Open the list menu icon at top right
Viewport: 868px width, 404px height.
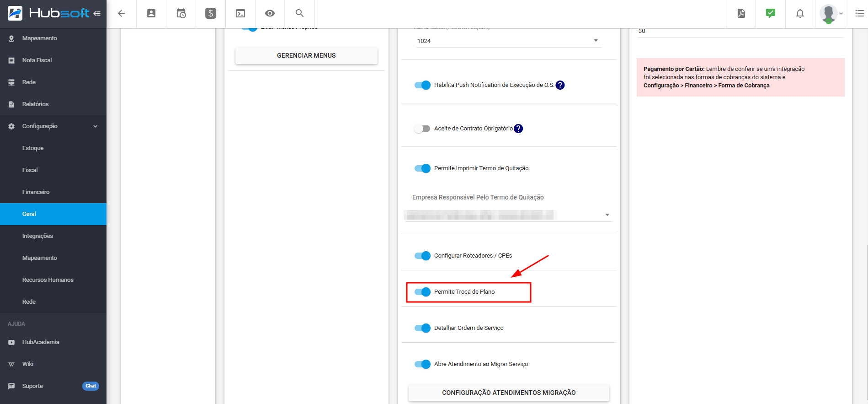[x=859, y=14]
